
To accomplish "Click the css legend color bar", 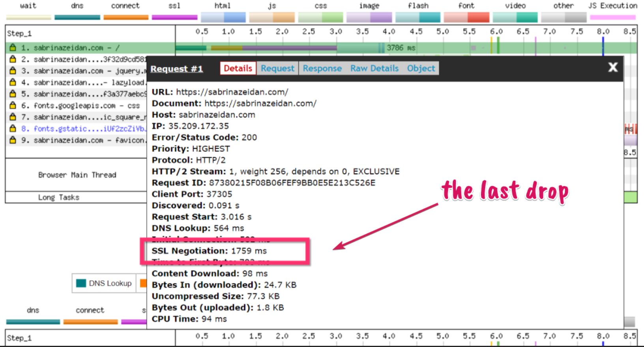I will click(320, 17).
